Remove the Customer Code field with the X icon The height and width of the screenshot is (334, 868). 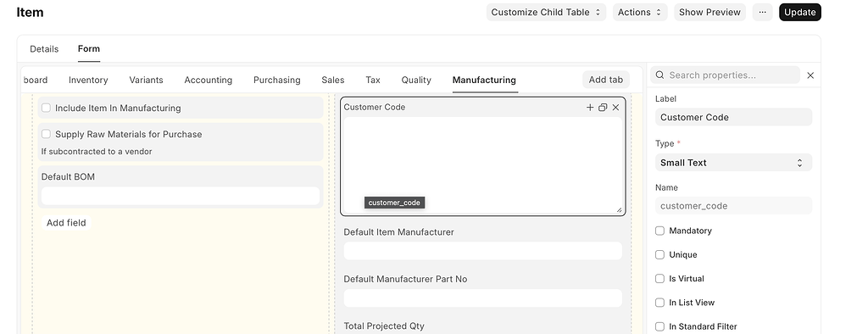pos(615,108)
